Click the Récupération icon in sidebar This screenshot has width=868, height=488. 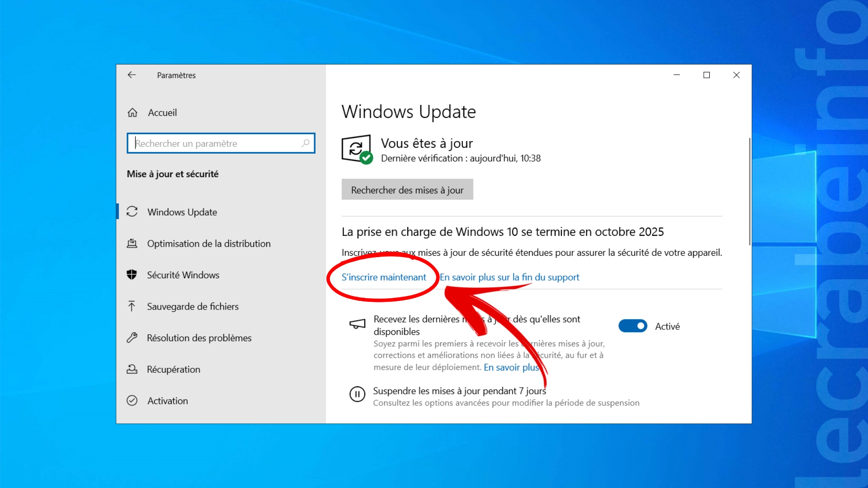(x=132, y=369)
